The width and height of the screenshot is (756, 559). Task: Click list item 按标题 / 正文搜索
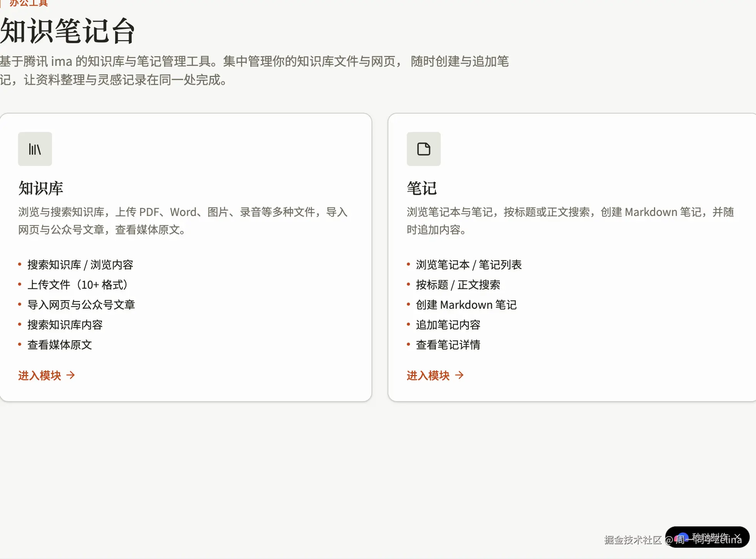[x=458, y=285]
